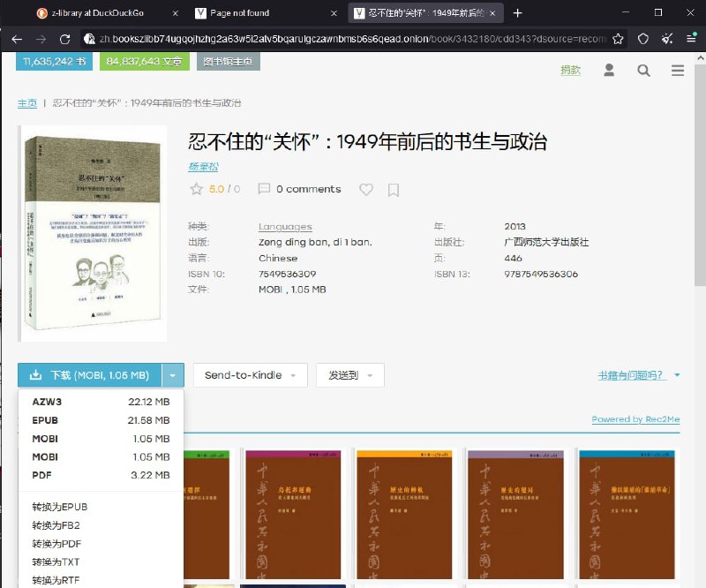Toggle the heart to favorite this book
The height and width of the screenshot is (588, 706).
point(366,189)
